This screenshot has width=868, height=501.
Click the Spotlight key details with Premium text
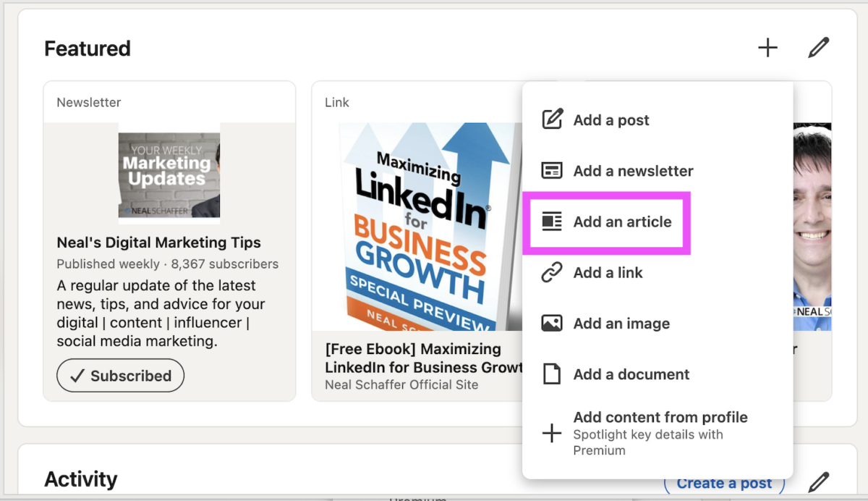648,442
